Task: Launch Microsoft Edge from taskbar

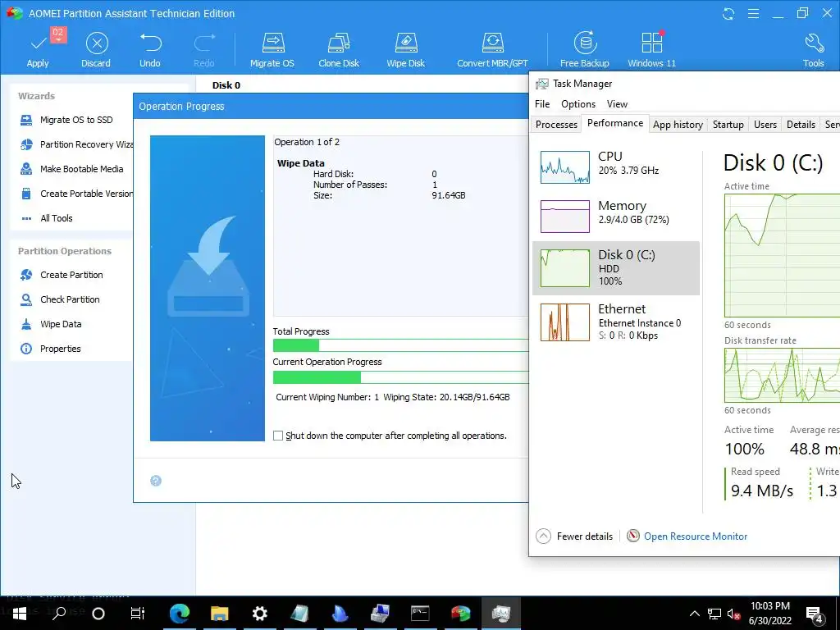Action: 180,613
